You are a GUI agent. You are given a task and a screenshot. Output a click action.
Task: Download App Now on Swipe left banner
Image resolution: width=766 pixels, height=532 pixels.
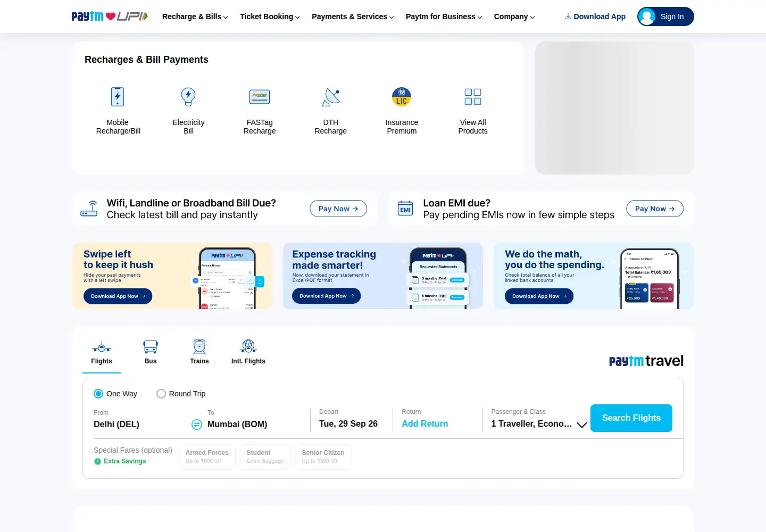(118, 296)
